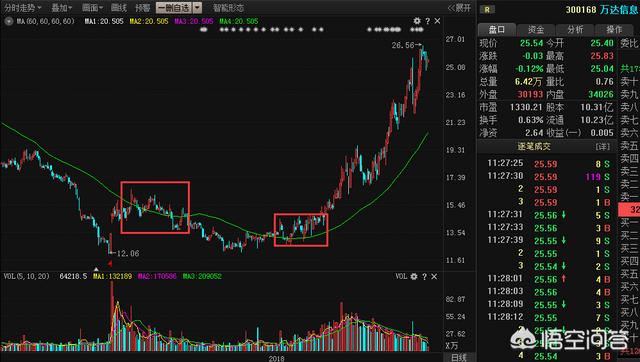Click the 涨幅 -0.12% value
Screen dimensions: 640x362
click(x=529, y=69)
